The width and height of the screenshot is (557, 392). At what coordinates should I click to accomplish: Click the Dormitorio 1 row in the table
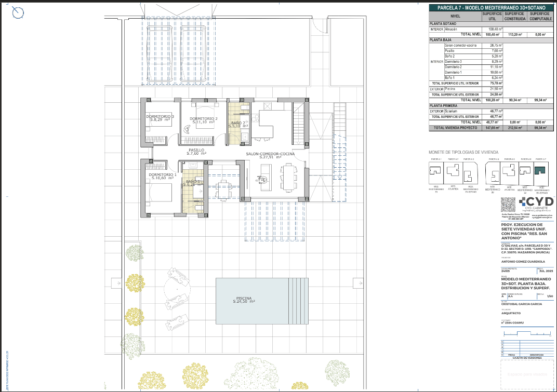coord(473,72)
